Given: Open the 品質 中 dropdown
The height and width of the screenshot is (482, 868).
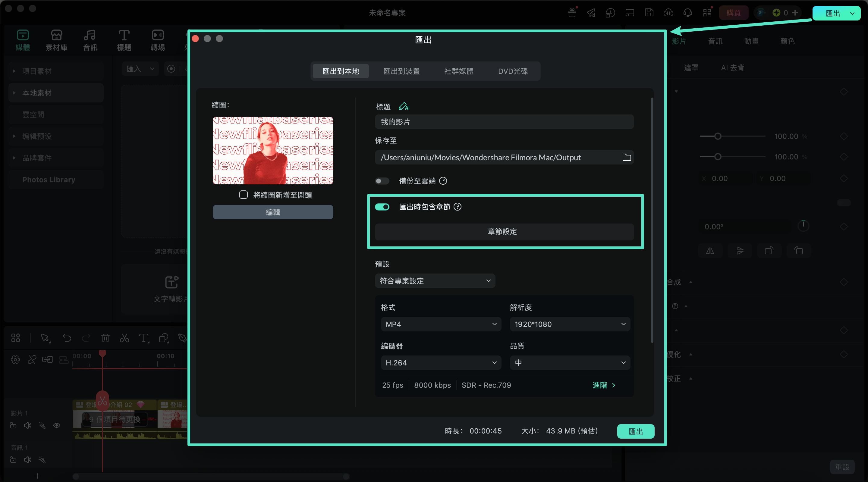Looking at the screenshot, I should click(x=570, y=363).
